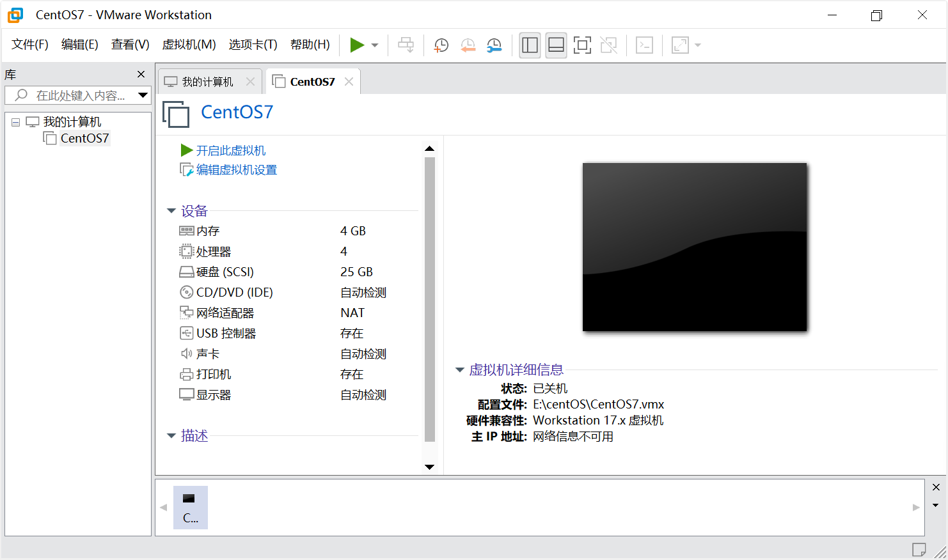948x560 pixels.
Task: Collapse the 虚拟机详细信息 section
Action: [459, 370]
